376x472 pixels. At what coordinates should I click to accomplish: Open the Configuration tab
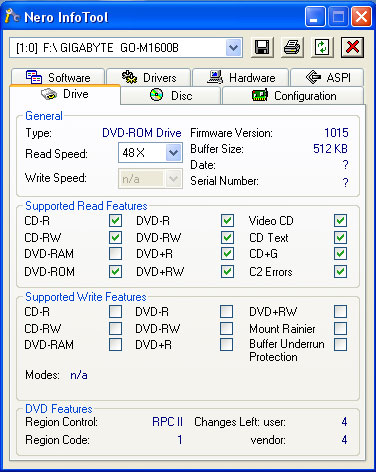tap(293, 96)
